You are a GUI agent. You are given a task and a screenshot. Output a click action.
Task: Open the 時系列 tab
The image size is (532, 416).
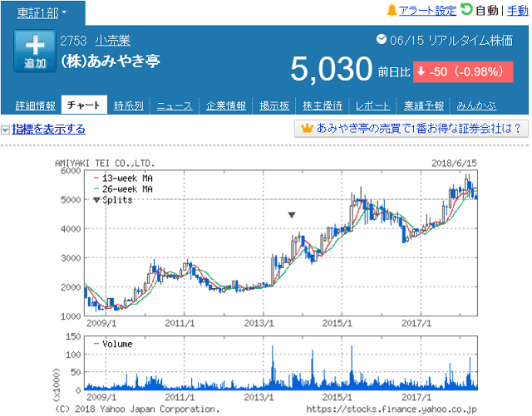tap(129, 105)
